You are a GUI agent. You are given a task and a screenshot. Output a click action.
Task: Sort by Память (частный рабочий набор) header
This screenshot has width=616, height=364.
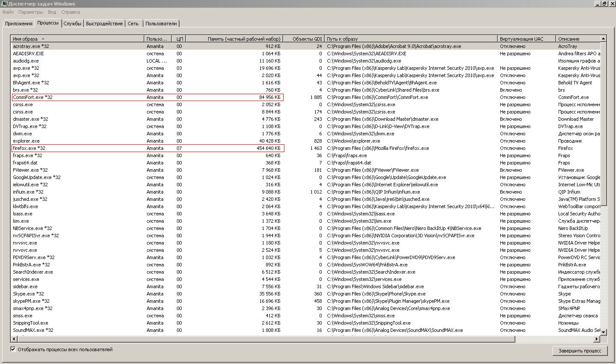click(x=234, y=39)
